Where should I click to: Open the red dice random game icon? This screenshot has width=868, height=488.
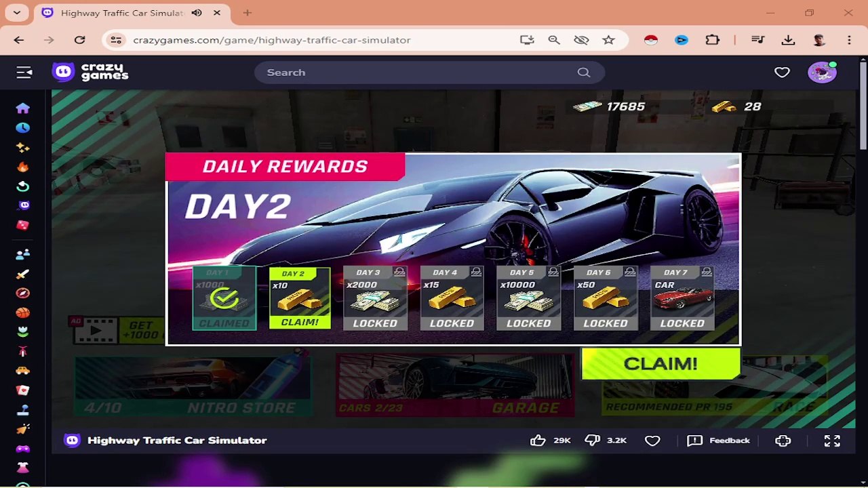click(x=23, y=225)
